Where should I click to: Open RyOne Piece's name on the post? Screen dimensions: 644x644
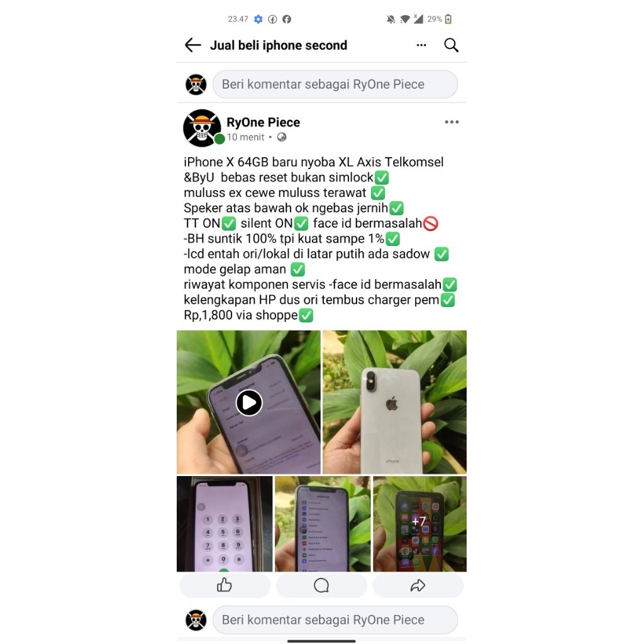pos(263,121)
